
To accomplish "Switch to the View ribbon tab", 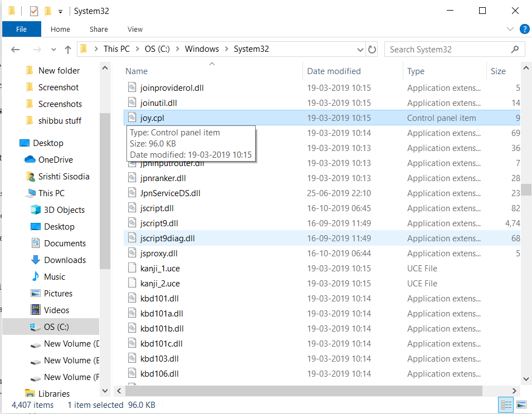I will tap(135, 29).
